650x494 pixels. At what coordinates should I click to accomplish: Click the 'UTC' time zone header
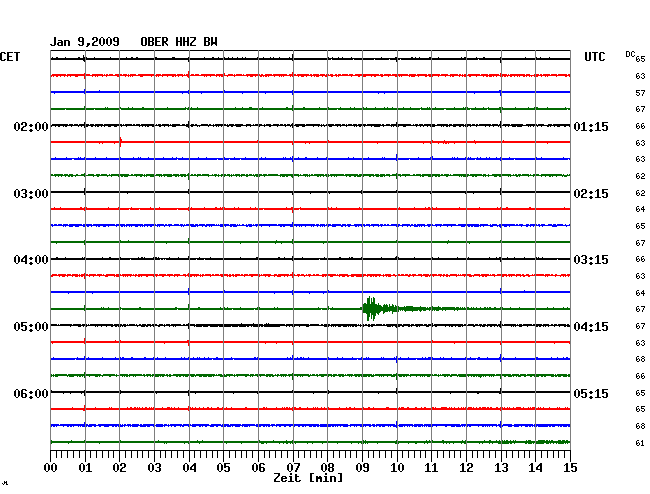(x=594, y=57)
